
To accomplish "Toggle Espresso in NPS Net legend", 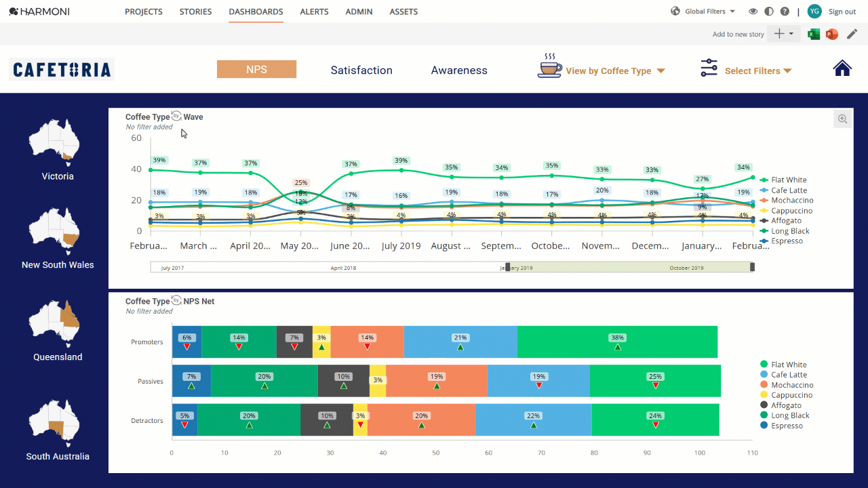I will 781,426.
